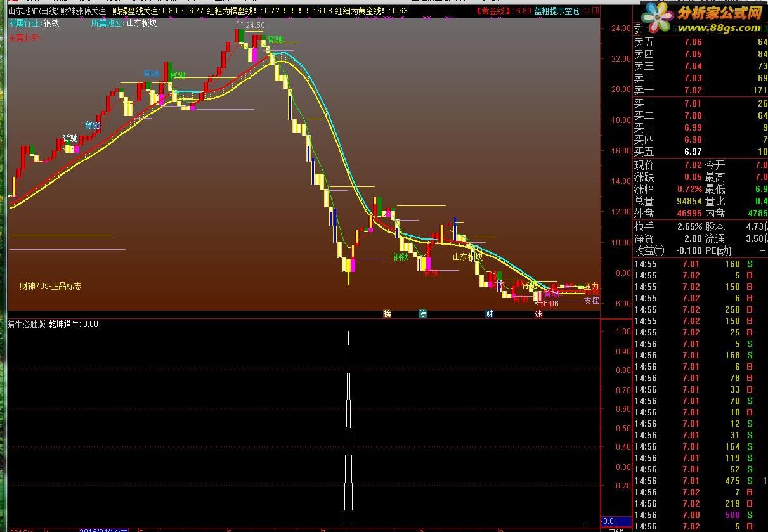Screen dimensions: 768x532
Task: Click the 卖四 7.05 order row
Action: coord(700,55)
